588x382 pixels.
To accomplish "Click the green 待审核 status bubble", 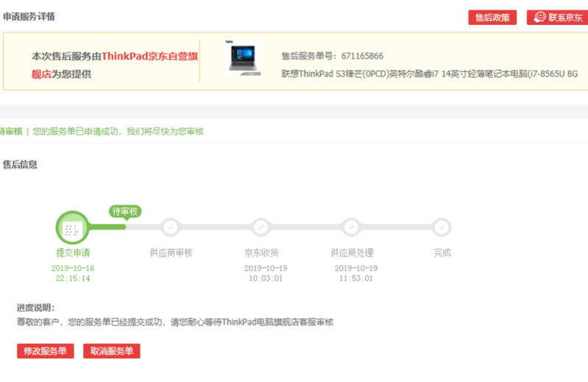I will (125, 211).
